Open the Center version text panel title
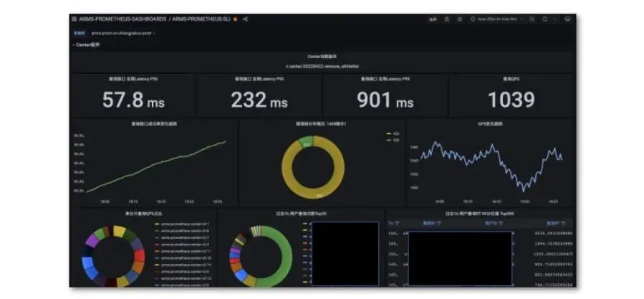The image size is (644, 299). [x=322, y=57]
